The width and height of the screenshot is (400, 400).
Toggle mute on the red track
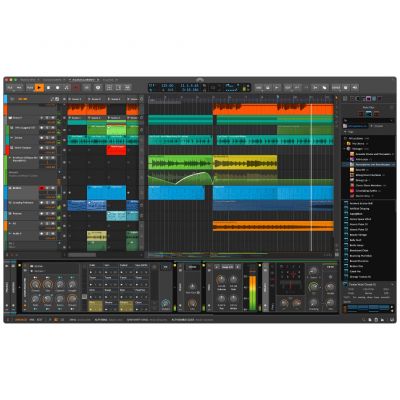[x=53, y=148]
